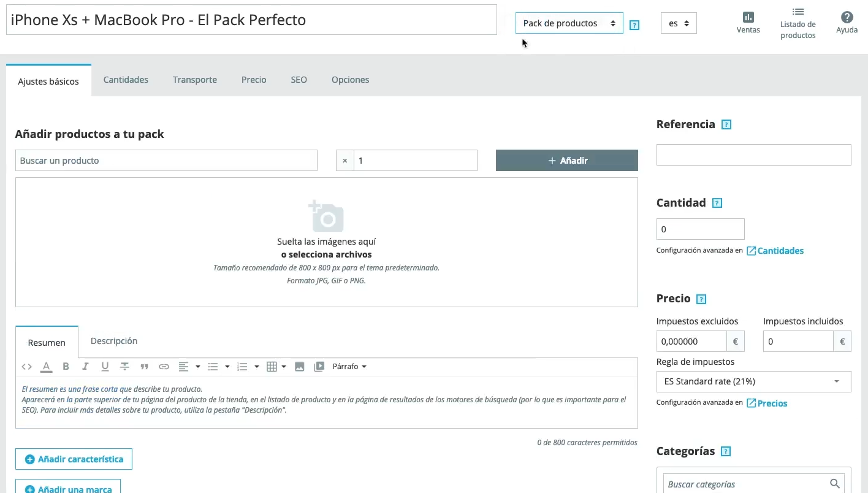Click Añadir característica button
The image size is (868, 493).
point(74,459)
